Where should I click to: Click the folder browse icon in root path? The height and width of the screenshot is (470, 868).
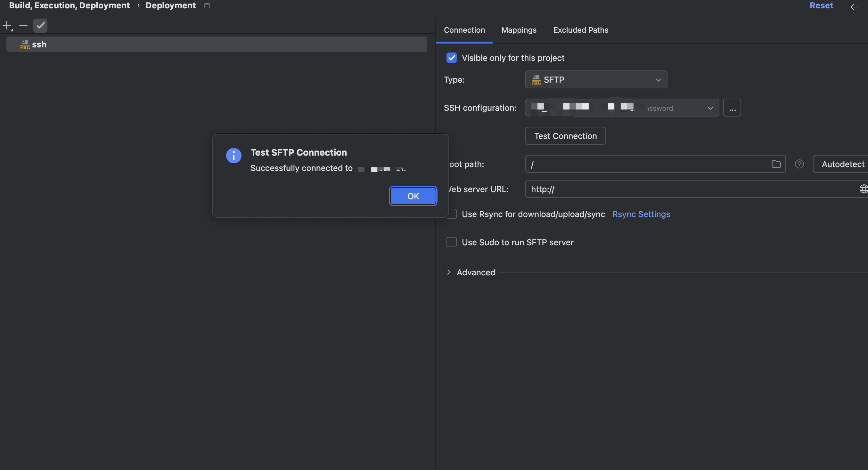click(776, 164)
